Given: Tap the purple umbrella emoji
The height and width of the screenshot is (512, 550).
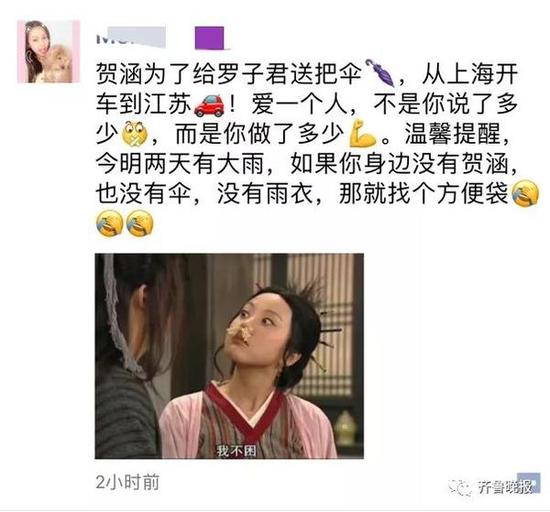Looking at the screenshot, I should pos(380,73).
